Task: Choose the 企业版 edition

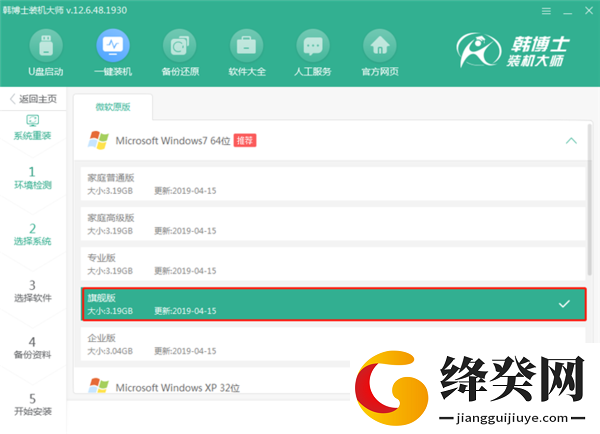Action: [x=333, y=344]
